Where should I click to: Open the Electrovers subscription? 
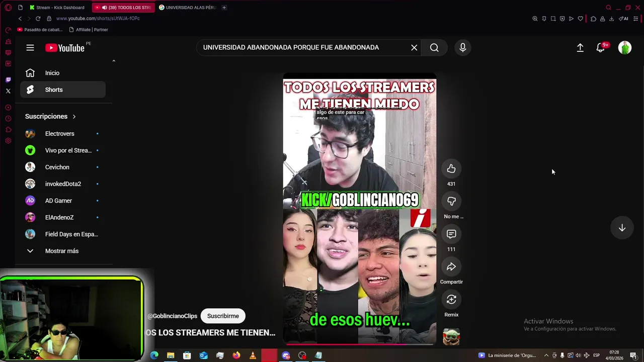pyautogui.click(x=63, y=134)
